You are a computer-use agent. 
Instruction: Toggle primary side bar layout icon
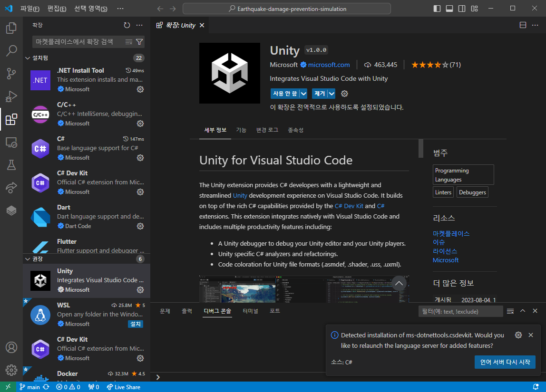coord(437,9)
